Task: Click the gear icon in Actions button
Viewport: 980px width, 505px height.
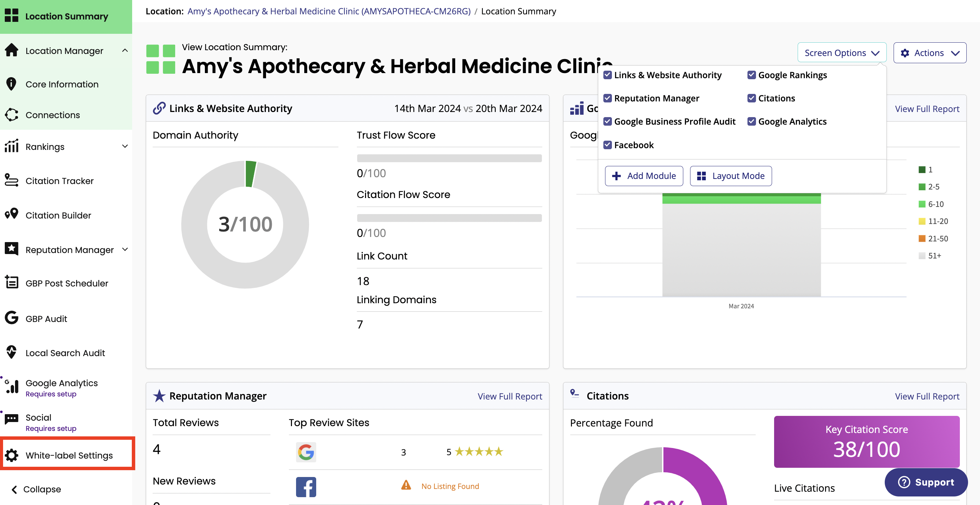Action: pos(905,53)
